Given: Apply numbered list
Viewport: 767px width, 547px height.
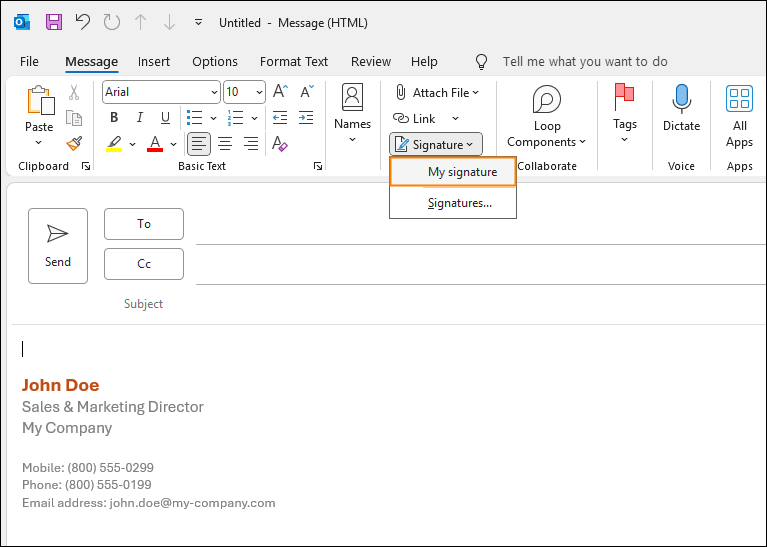Looking at the screenshot, I should coord(235,117).
